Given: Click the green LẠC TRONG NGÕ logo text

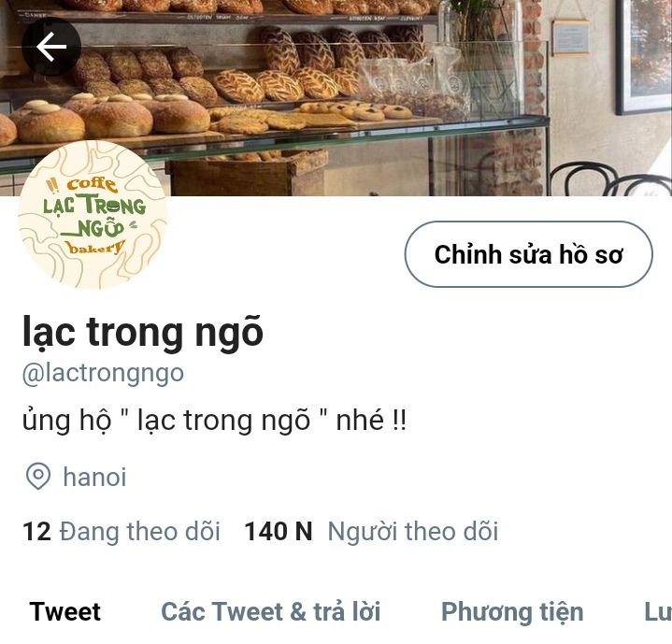Looking at the screenshot, I should point(94,216).
